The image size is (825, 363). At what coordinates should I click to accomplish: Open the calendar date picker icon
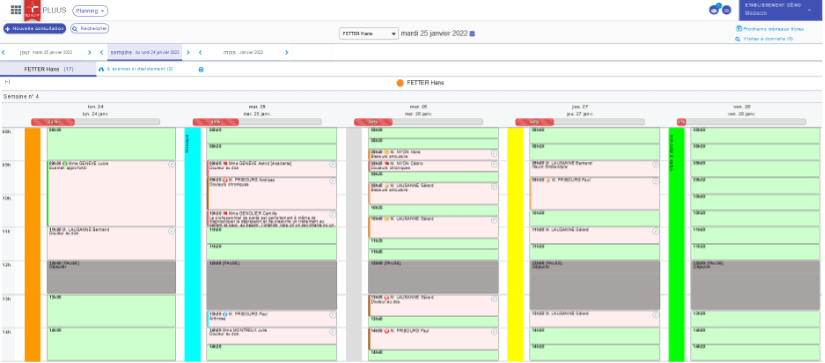(x=472, y=34)
